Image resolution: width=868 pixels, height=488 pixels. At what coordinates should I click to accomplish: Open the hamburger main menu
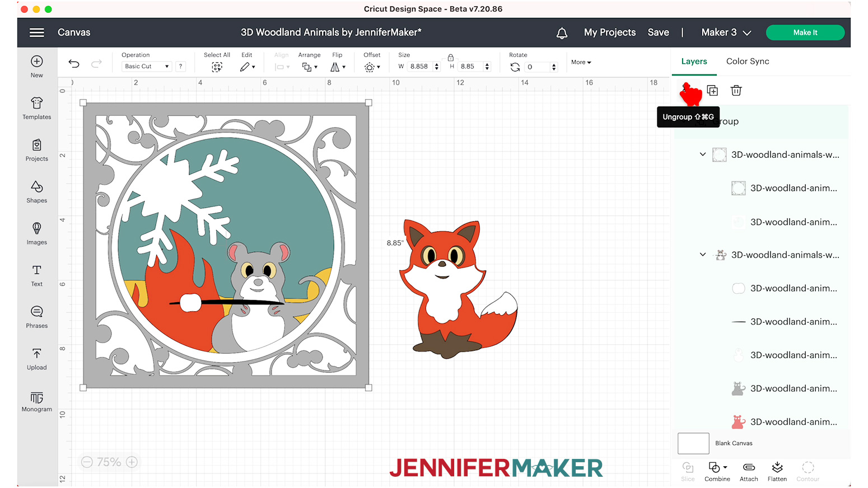click(x=37, y=32)
